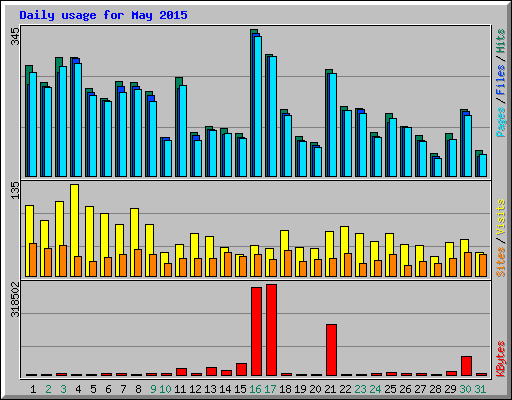Click day 16 on the x-axis
The image size is (512, 400).
(255, 389)
